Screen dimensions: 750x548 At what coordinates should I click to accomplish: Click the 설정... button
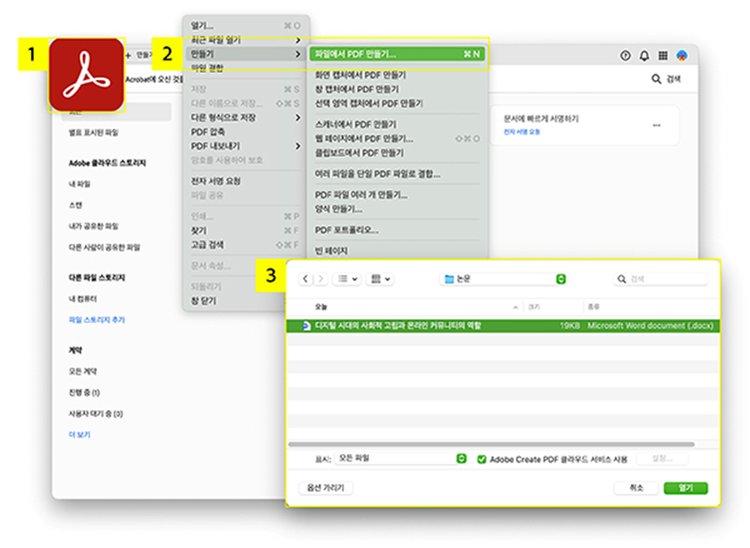pyautogui.click(x=662, y=459)
